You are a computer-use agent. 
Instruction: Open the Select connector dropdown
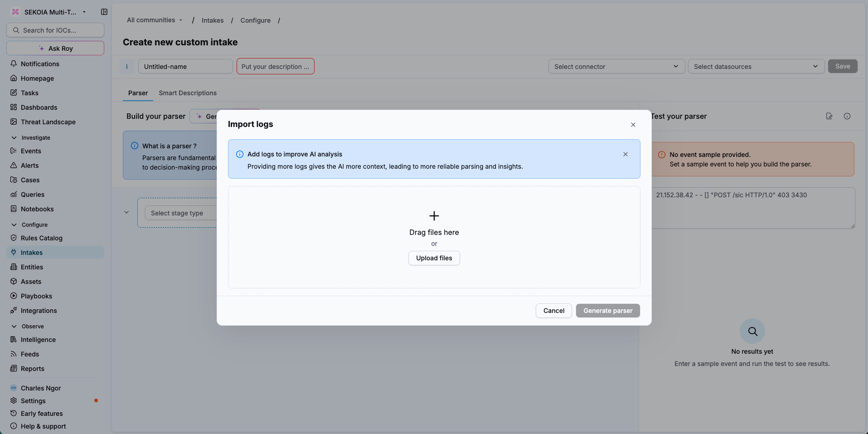[x=616, y=67]
